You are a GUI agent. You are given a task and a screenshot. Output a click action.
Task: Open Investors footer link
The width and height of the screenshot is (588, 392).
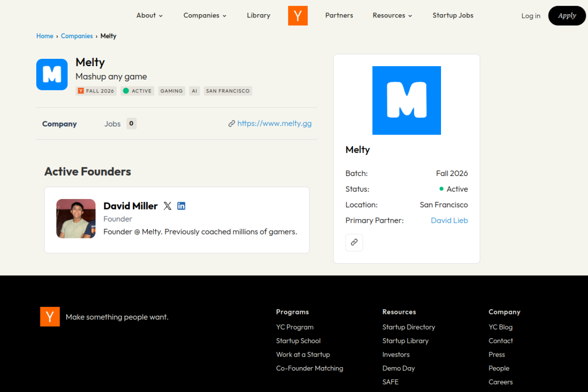pyautogui.click(x=396, y=355)
